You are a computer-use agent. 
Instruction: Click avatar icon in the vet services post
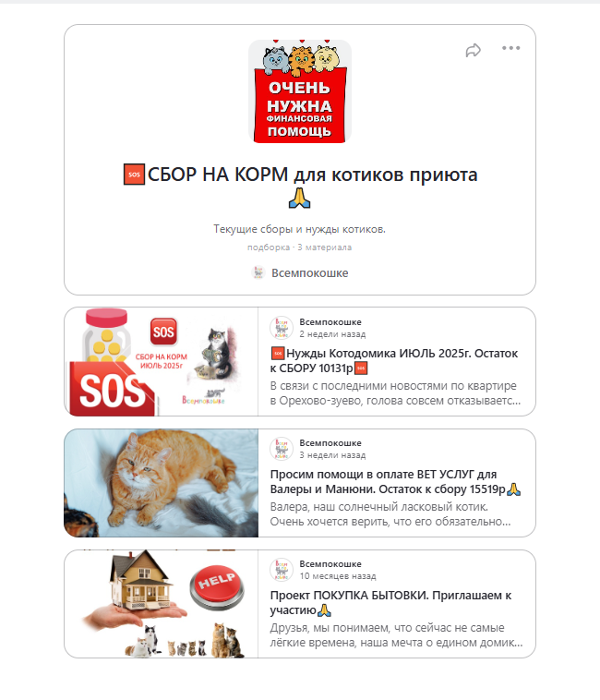pyautogui.click(x=282, y=449)
